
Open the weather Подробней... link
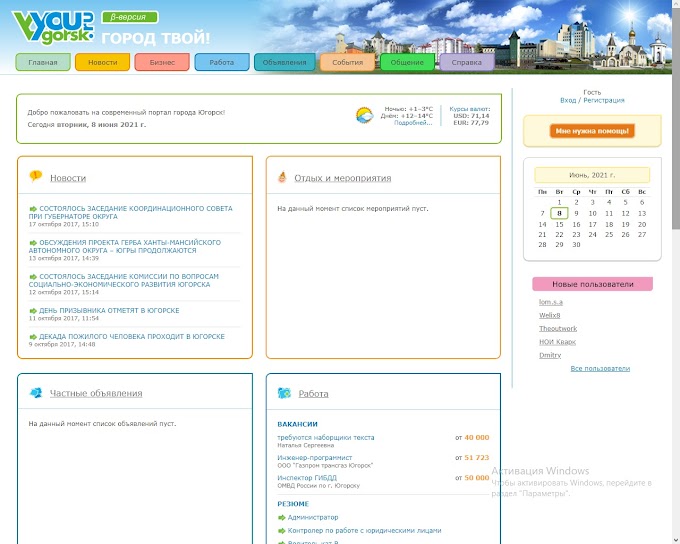tap(413, 123)
